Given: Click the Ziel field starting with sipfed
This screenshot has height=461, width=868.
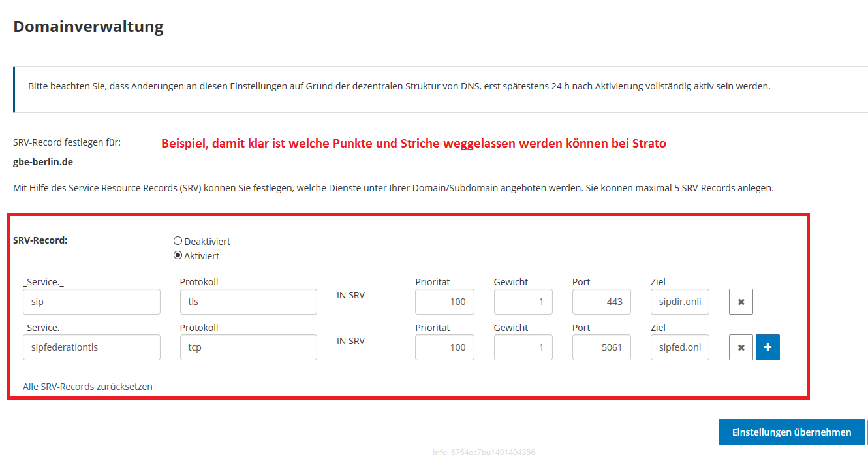Looking at the screenshot, I should pyautogui.click(x=679, y=347).
